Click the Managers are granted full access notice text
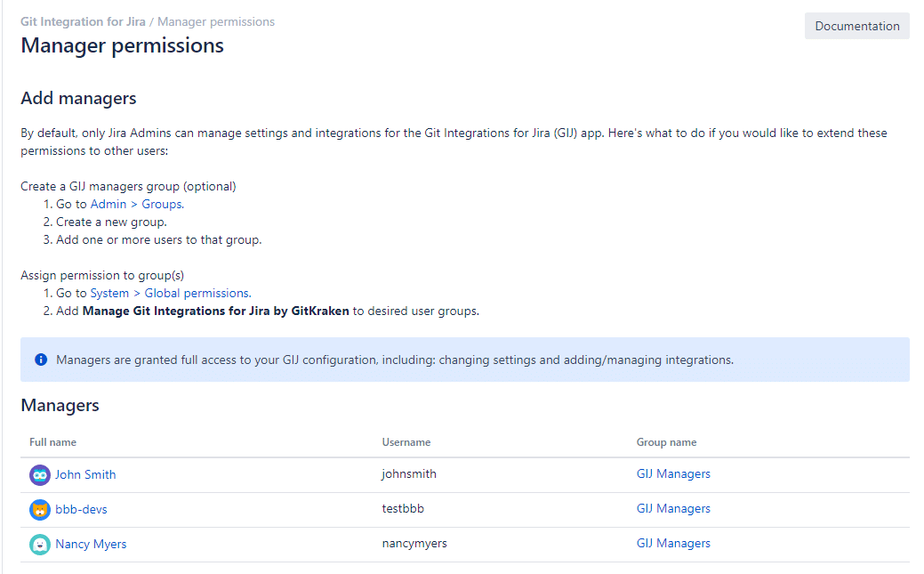Screen dimensions: 924x574 (395, 360)
